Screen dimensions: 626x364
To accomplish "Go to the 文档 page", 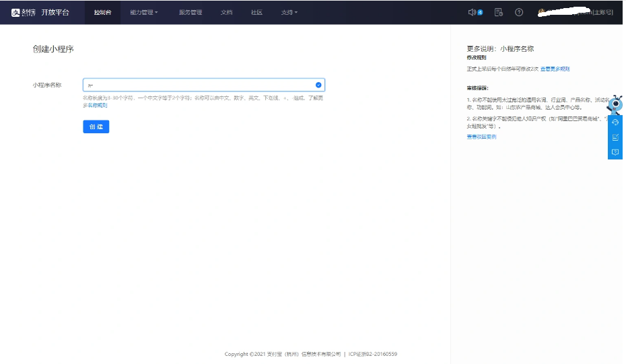I will point(226,12).
